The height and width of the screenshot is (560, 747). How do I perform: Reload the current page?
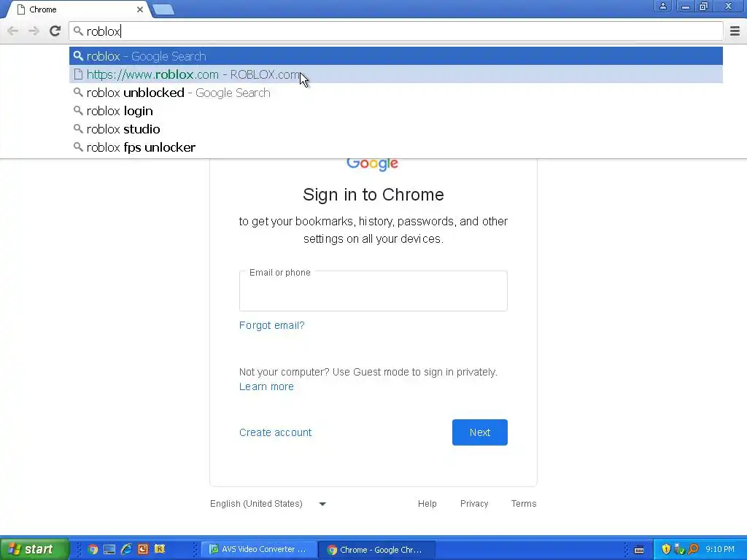(55, 31)
